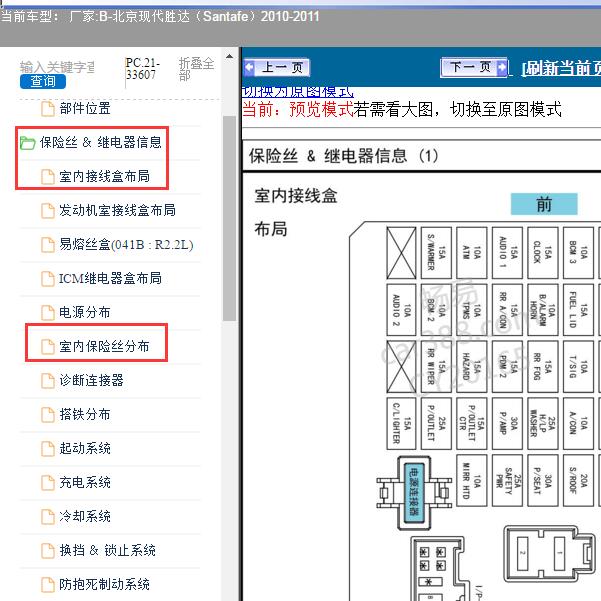Click the 30A P/AMP fuse
The width and height of the screenshot is (601, 601).
(x=507, y=424)
